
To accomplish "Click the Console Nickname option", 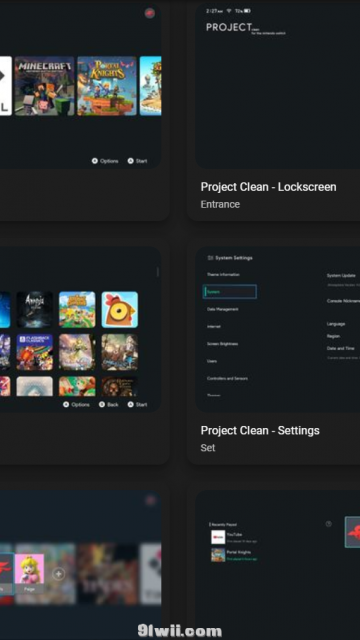I will (x=343, y=301).
